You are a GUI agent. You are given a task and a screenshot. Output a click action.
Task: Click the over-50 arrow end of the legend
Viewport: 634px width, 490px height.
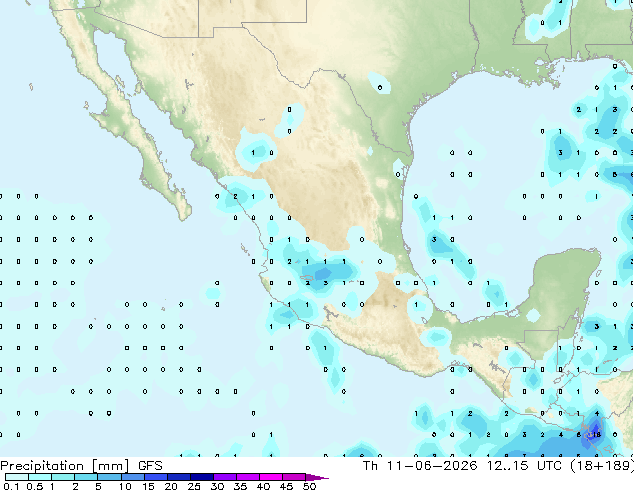click(x=317, y=477)
